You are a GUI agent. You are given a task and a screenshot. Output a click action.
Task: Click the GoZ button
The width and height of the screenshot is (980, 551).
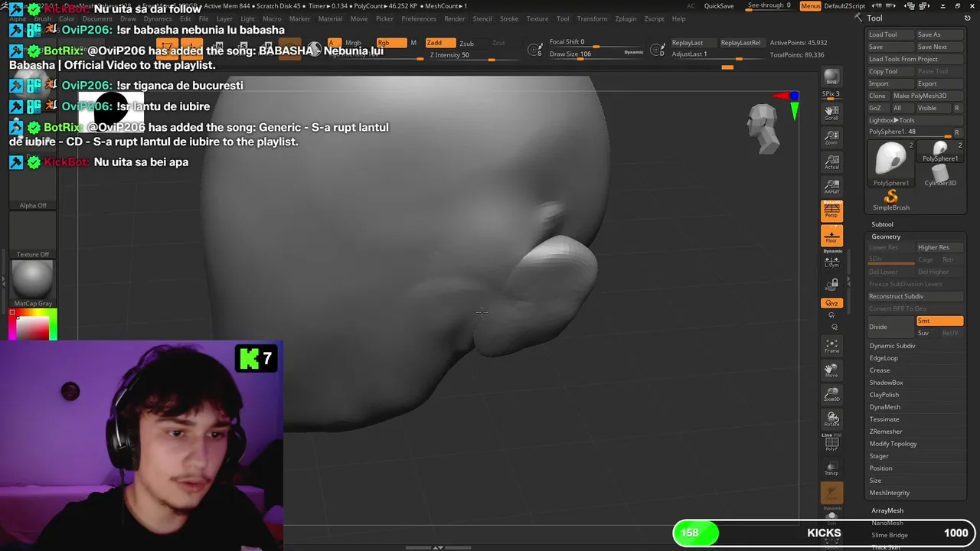click(x=877, y=108)
